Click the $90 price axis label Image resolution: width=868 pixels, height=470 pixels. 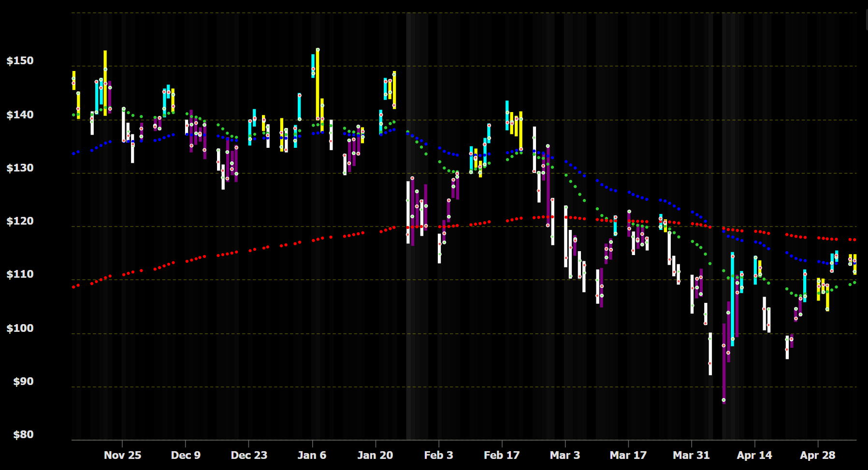[23, 382]
